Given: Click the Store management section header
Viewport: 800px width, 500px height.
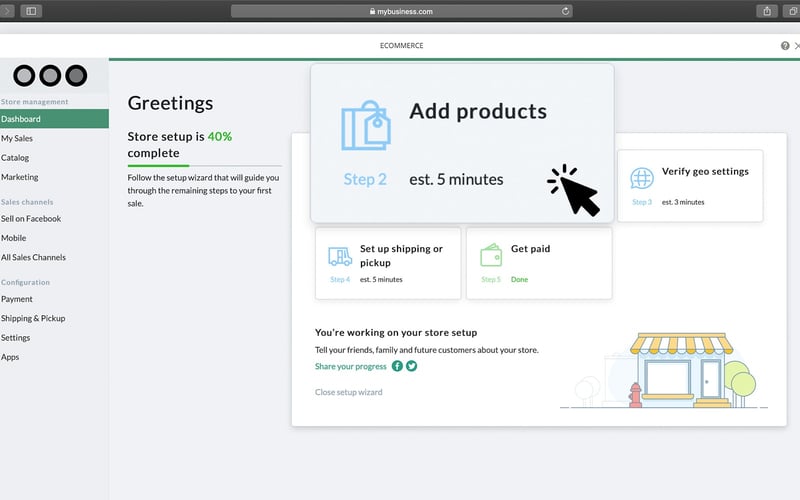Looking at the screenshot, I should pos(34,102).
